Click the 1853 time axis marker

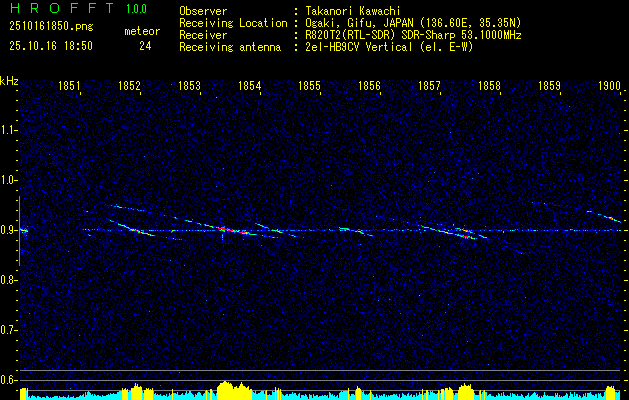pyautogui.click(x=189, y=85)
